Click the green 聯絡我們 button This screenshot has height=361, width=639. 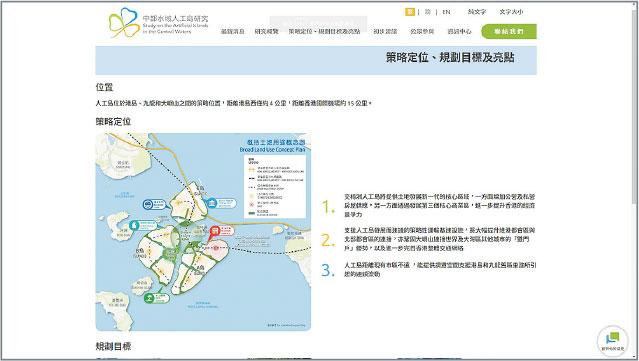[509, 31]
